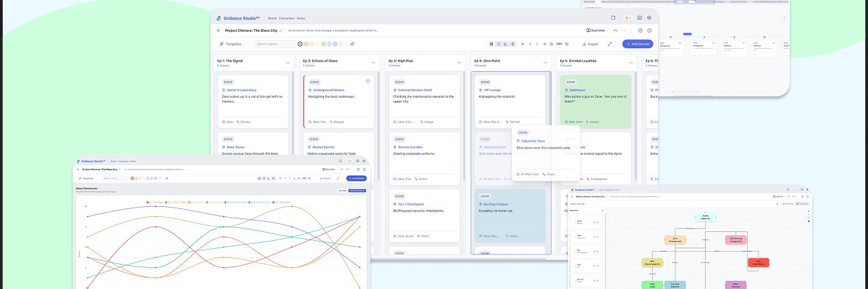The width and height of the screenshot is (868, 289).
Task: Open Ep 1: The Signal options menu
Action: (288, 62)
